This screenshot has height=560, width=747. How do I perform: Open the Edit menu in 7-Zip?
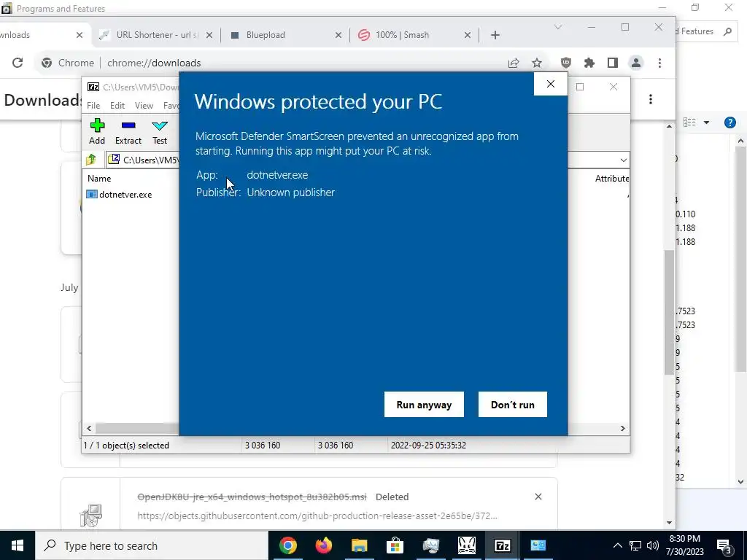pos(117,105)
